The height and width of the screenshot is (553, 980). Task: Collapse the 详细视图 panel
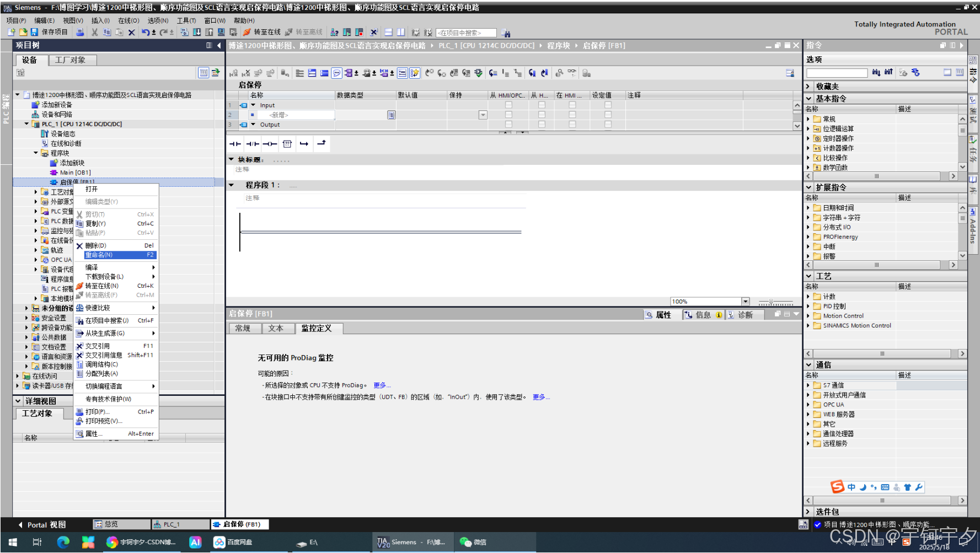coord(18,401)
